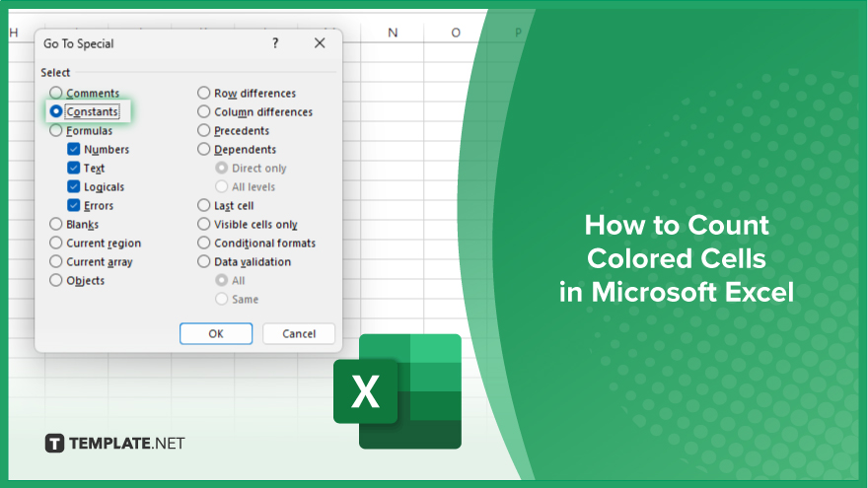Select the Constants radio option
868x488 pixels.
click(56, 111)
